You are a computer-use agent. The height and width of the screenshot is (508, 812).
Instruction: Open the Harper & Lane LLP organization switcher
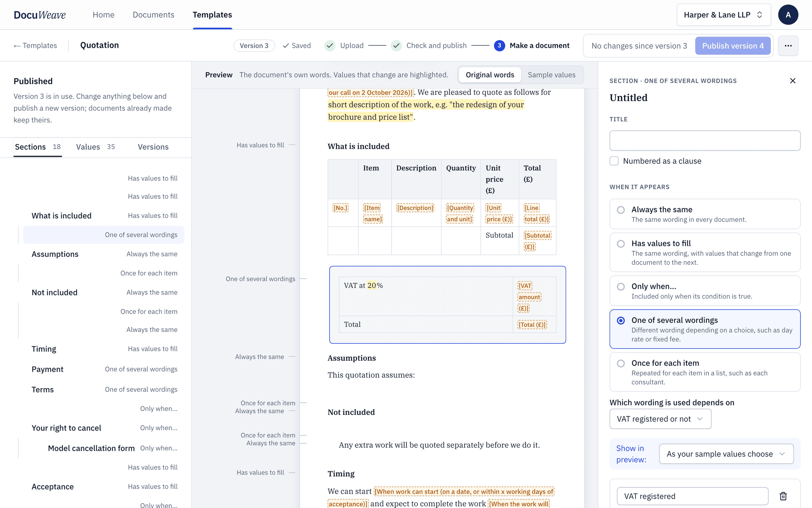pyautogui.click(x=724, y=15)
